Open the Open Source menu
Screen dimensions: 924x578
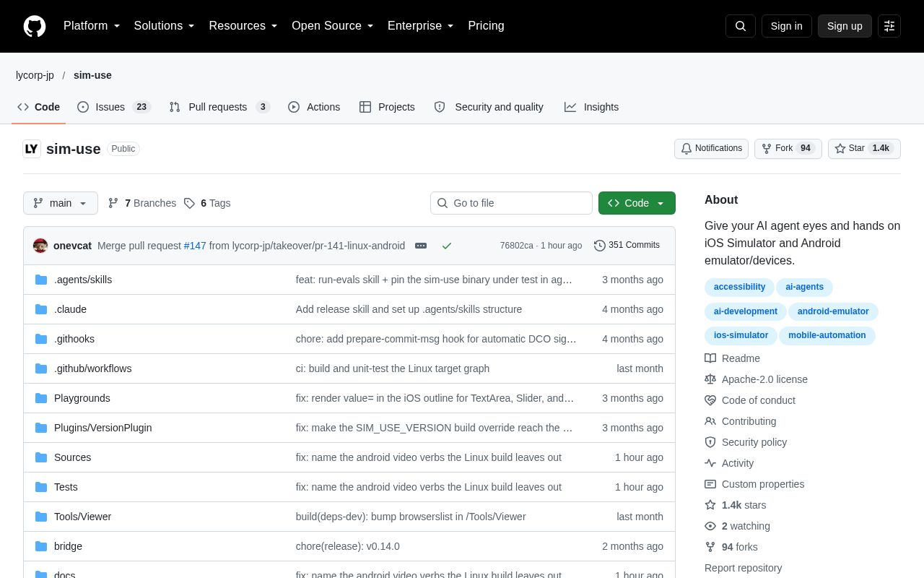pos(333,26)
